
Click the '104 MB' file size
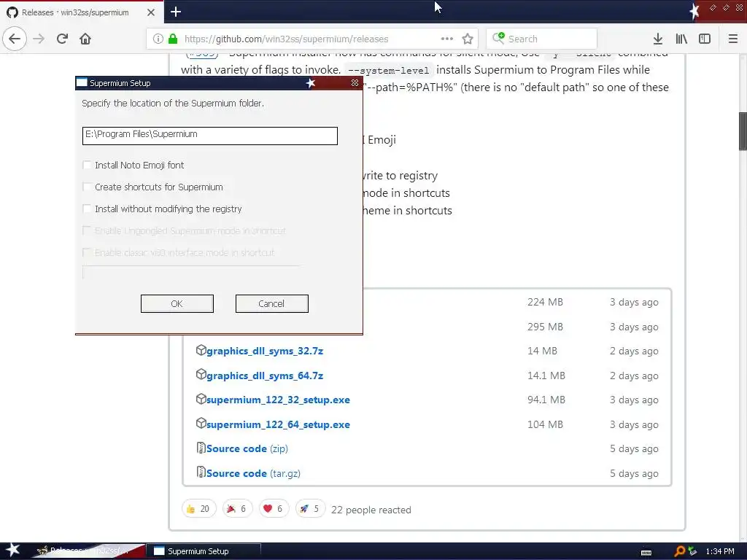(x=545, y=424)
